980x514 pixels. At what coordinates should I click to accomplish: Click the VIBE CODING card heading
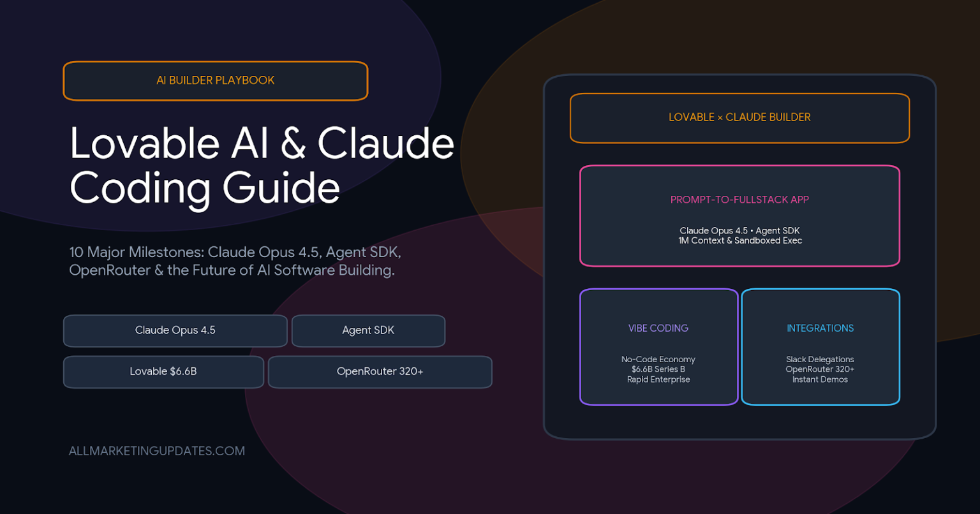[x=658, y=328]
